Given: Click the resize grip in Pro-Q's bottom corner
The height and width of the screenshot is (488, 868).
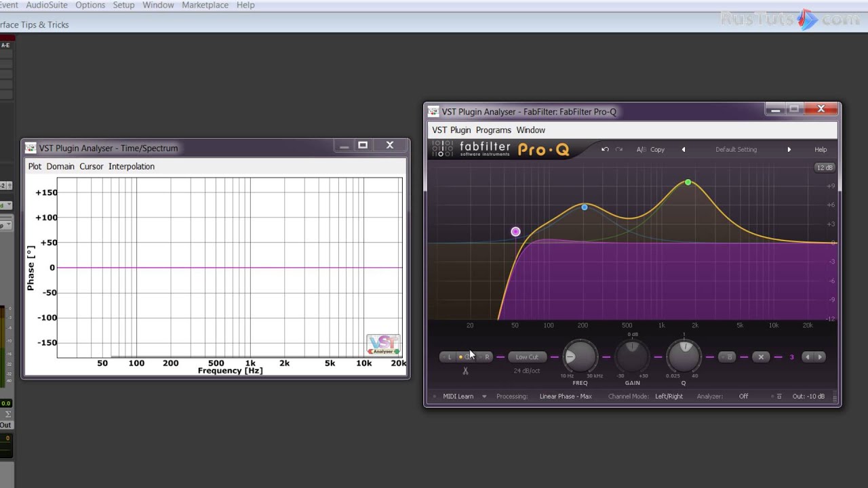Looking at the screenshot, I should [835, 398].
